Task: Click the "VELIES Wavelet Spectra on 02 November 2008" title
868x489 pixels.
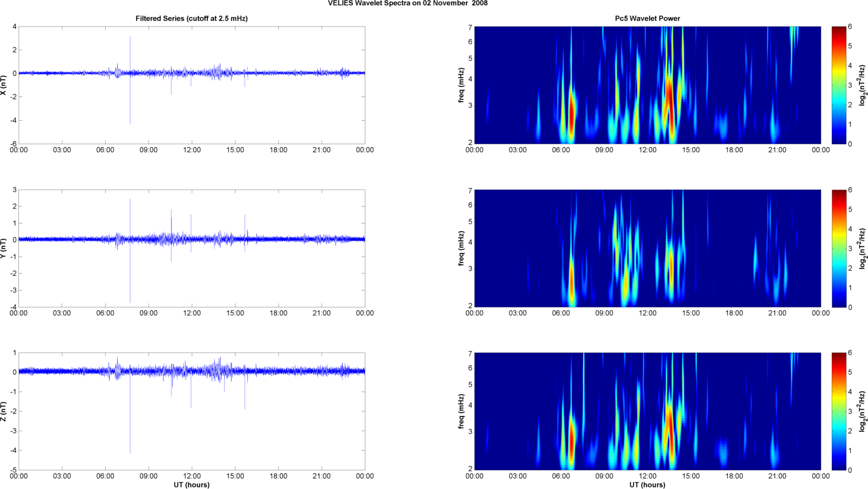Action: point(408,3)
